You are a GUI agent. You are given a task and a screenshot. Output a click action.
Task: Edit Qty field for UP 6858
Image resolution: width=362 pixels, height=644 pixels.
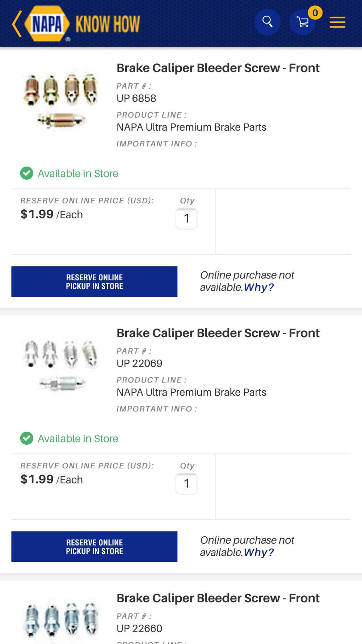(186, 219)
